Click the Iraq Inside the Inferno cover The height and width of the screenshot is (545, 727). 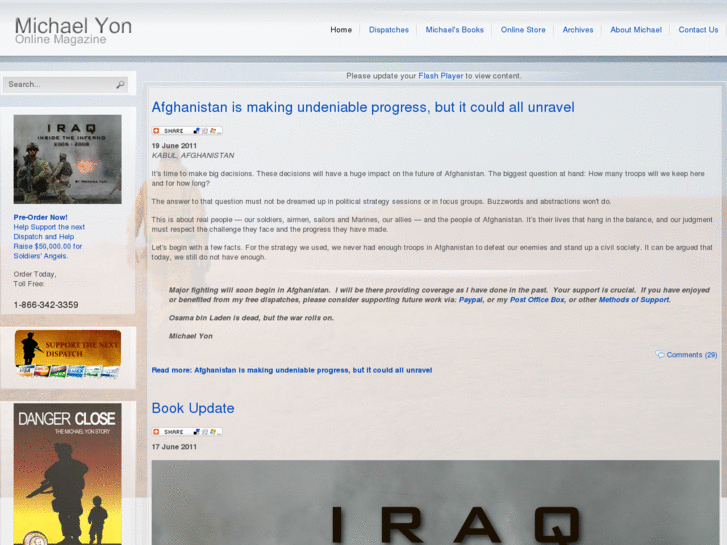click(x=68, y=159)
